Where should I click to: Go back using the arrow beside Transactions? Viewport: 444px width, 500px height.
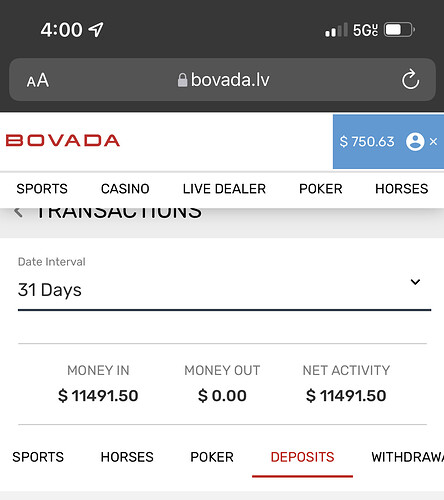coord(19,211)
